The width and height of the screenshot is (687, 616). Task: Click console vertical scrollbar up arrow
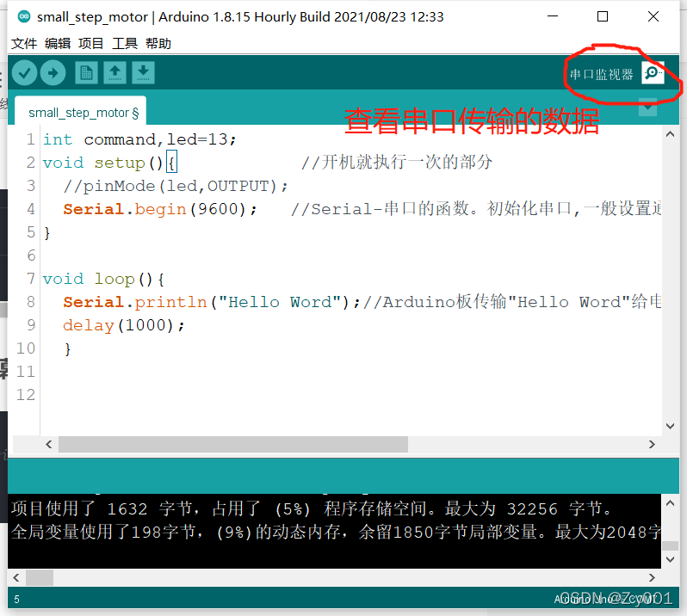coord(670,503)
